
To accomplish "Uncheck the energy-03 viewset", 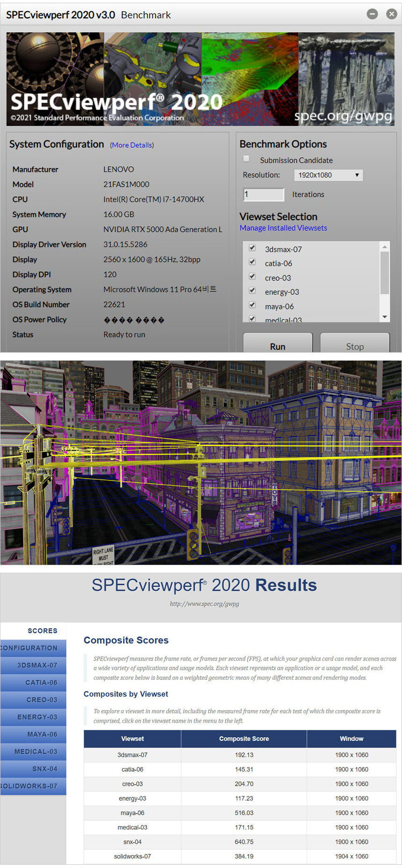I will click(x=252, y=290).
